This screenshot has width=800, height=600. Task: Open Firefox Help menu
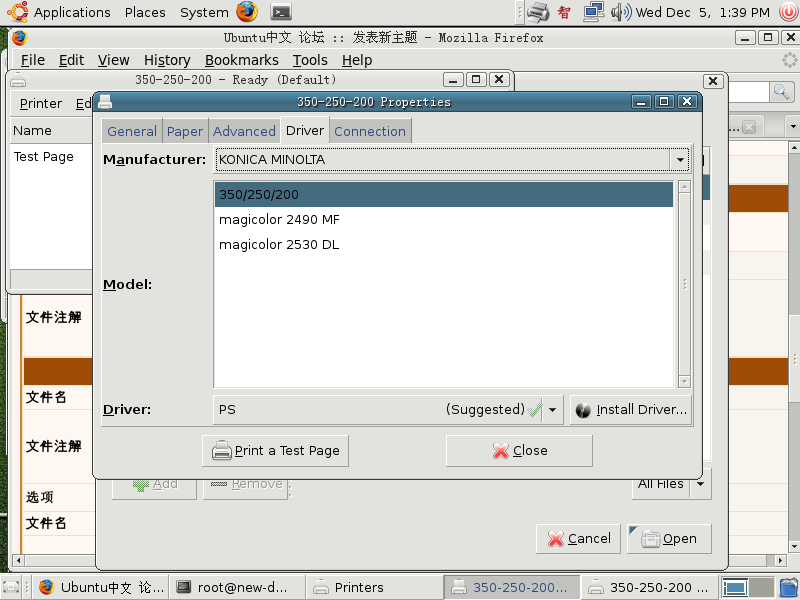point(357,60)
